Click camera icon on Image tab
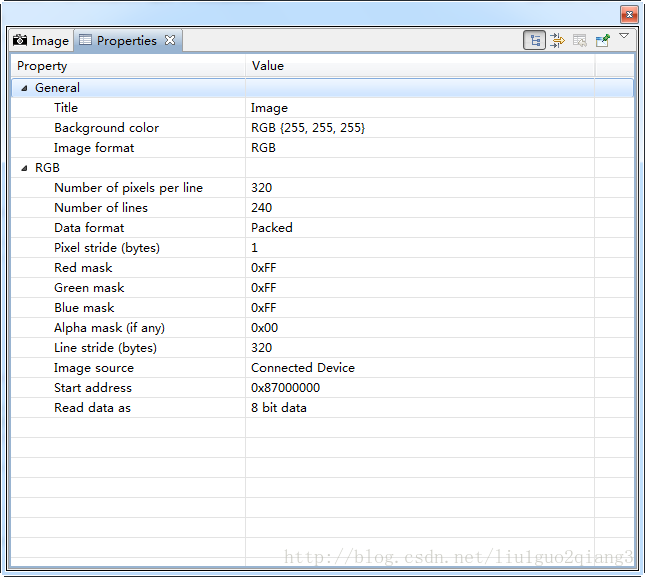645x577 pixels. click(x=20, y=40)
